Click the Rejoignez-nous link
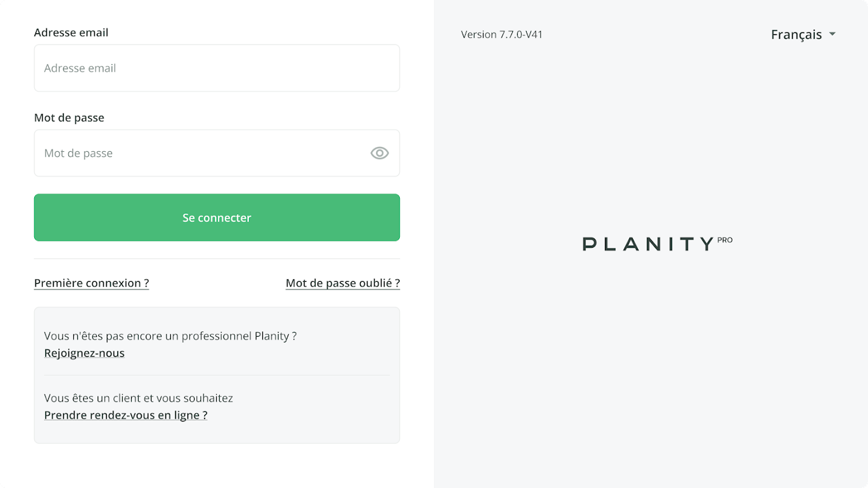The height and width of the screenshot is (488, 868). click(x=84, y=353)
